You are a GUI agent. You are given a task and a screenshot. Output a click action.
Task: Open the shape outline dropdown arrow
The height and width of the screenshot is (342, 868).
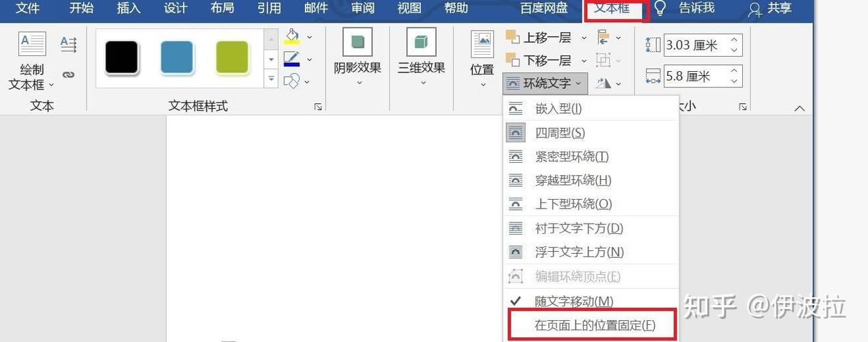coord(310,60)
